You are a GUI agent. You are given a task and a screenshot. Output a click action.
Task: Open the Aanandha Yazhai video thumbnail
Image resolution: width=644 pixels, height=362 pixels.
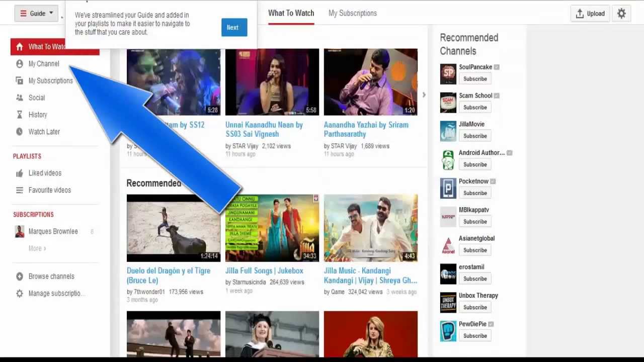coord(371,82)
